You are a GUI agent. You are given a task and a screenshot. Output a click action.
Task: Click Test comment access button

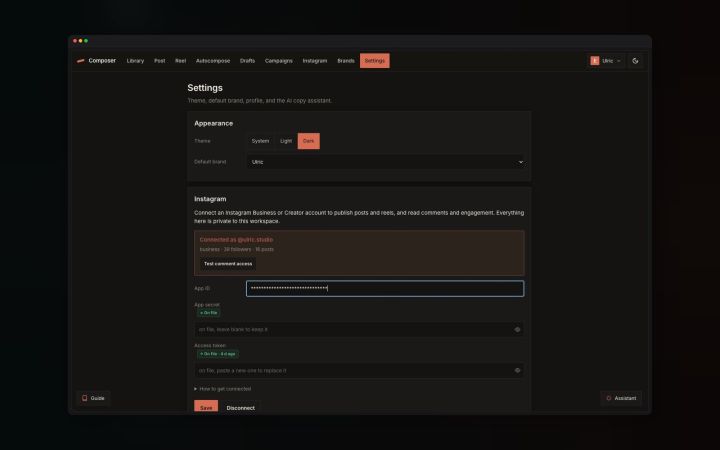228,264
